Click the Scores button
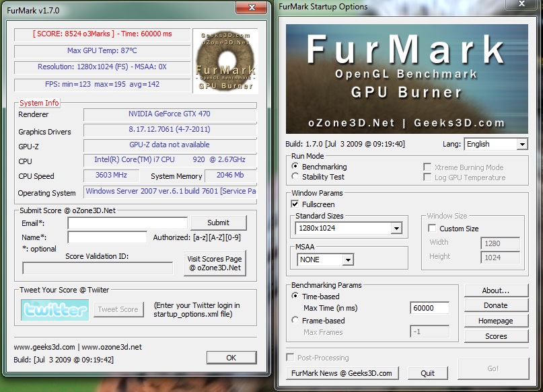This screenshot has width=543, height=392. (x=496, y=336)
